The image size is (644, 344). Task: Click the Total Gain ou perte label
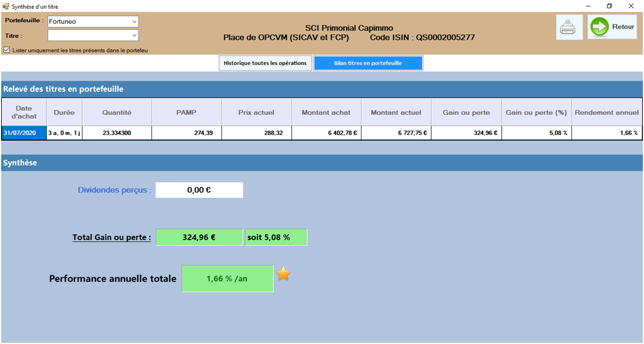point(112,237)
